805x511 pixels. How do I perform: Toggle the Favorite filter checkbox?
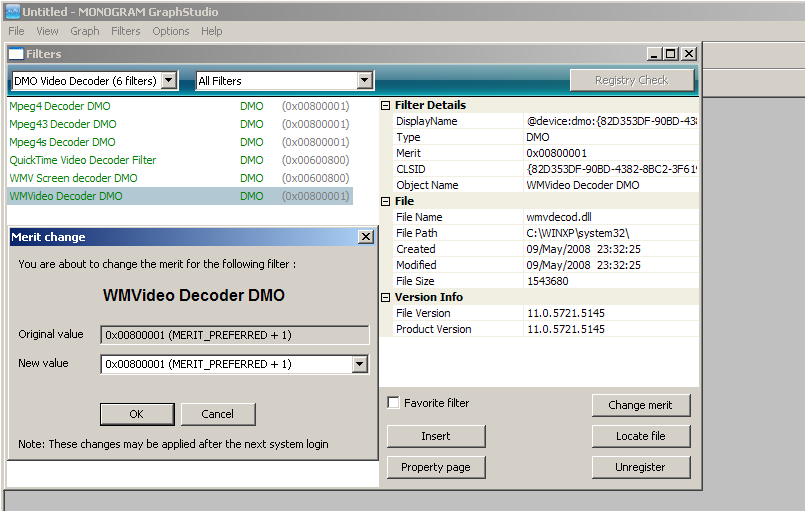pos(393,403)
